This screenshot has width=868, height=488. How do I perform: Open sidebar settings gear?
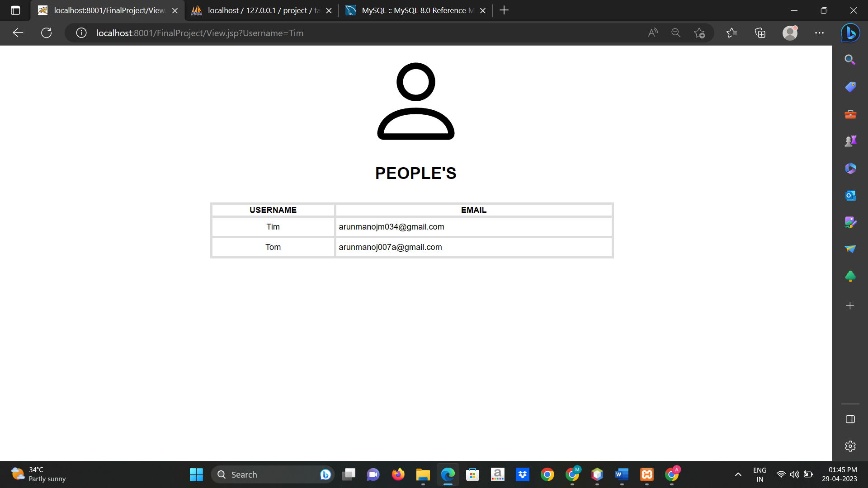tap(850, 446)
